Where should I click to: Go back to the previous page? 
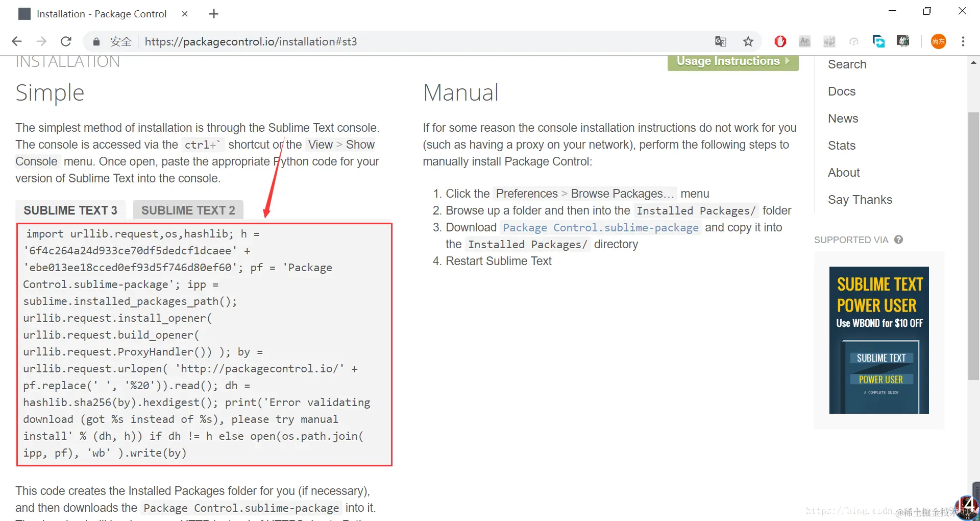(x=17, y=41)
